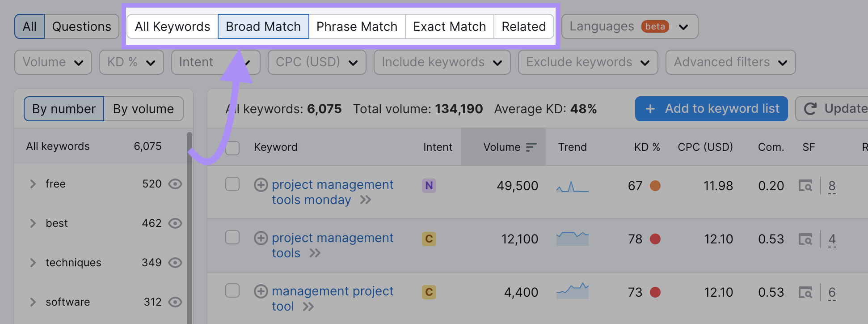Viewport: 868px width, 324px height.
Task: Check the select-all keywords checkbox in the table header
Action: pyautogui.click(x=232, y=147)
